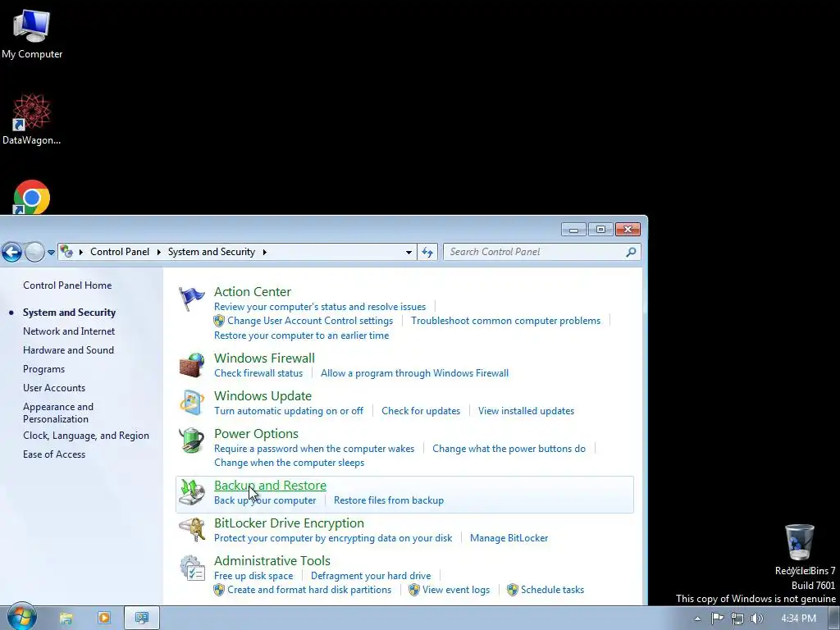Open the Action Center heading link
This screenshot has height=630, width=840.
253,291
